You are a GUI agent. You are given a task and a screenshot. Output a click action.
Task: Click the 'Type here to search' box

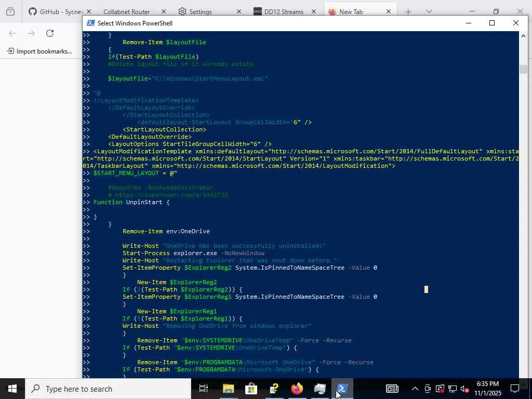point(108,389)
